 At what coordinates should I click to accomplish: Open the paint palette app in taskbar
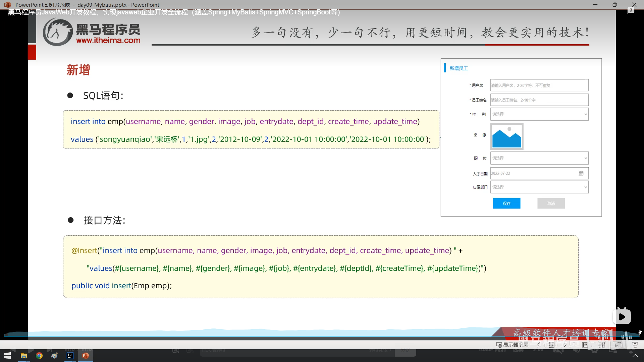[x=55, y=356]
